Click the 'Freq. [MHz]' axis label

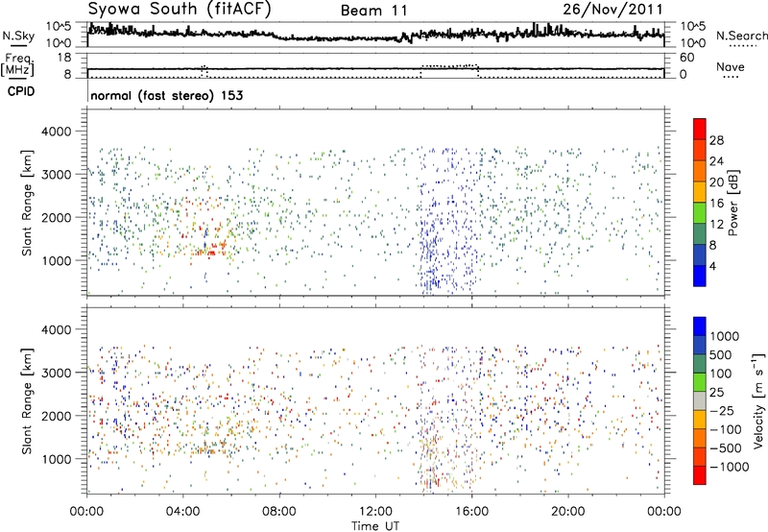(x=17, y=65)
